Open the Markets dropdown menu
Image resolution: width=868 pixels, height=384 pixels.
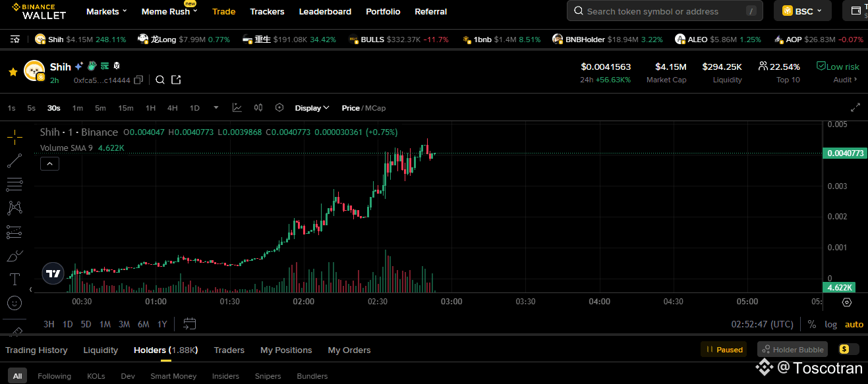(x=107, y=11)
